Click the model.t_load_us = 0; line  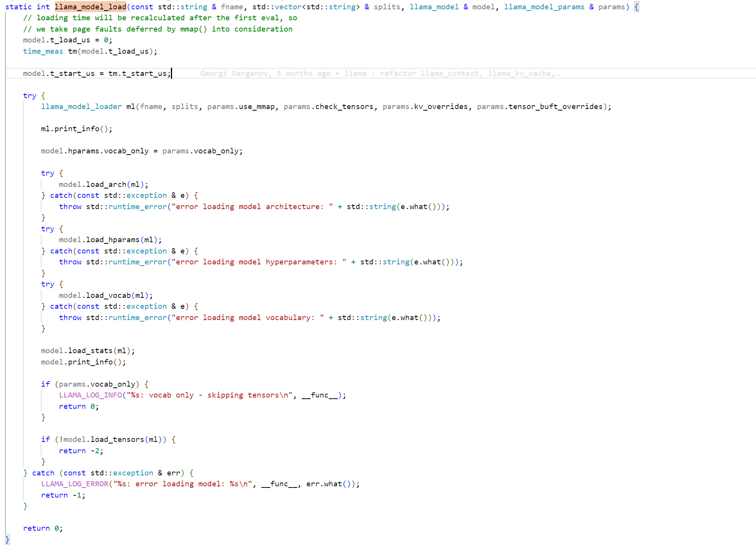click(x=68, y=40)
